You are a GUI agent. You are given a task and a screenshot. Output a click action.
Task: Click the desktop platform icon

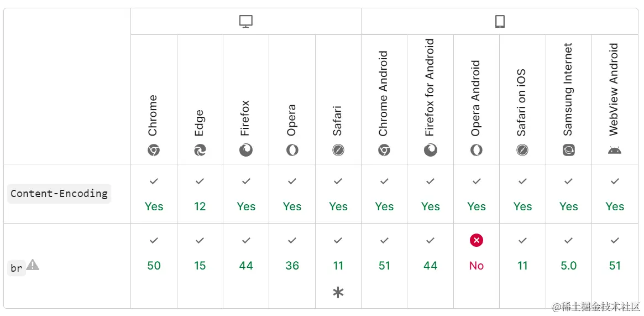pos(246,22)
